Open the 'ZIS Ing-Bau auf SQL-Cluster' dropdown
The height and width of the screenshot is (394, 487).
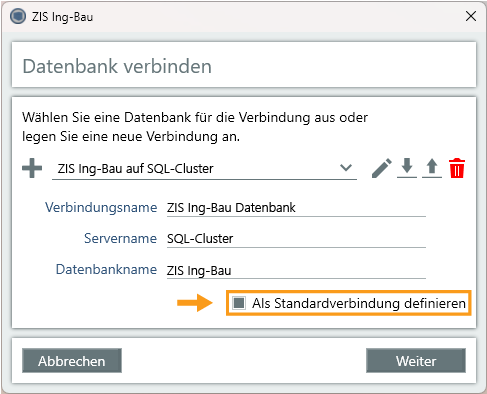pyautogui.click(x=204, y=169)
